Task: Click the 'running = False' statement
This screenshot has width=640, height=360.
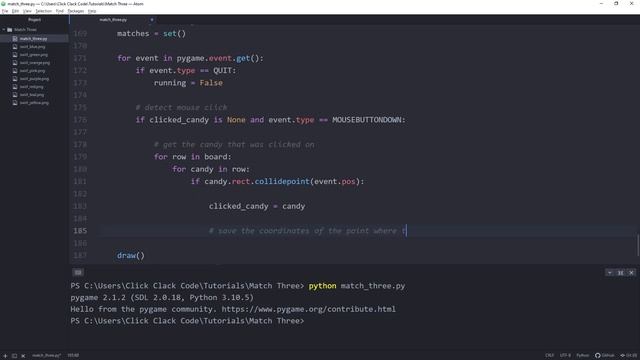Action: (188, 83)
